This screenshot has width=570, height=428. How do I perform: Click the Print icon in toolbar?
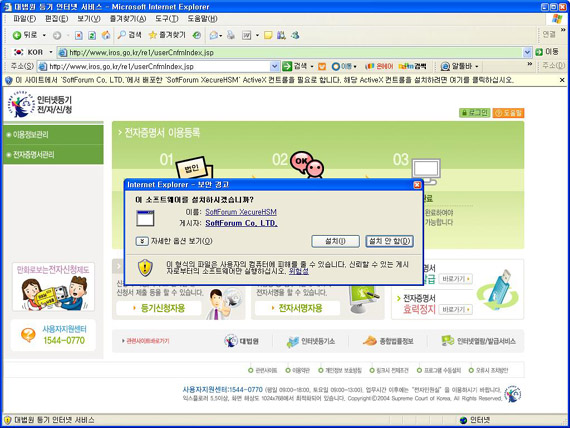point(231,35)
